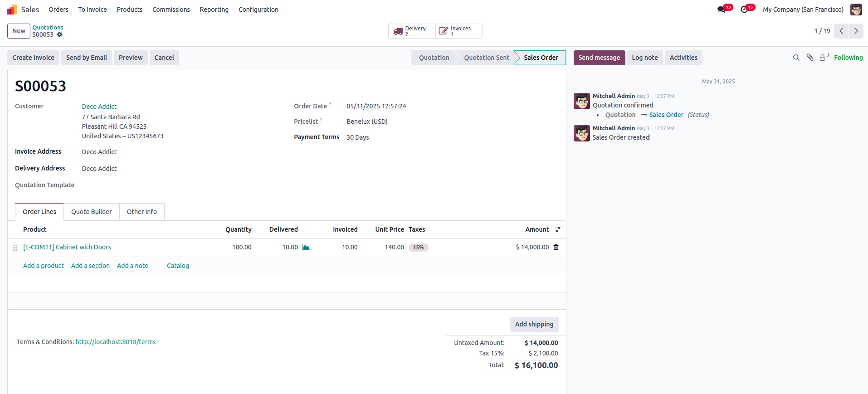Viewport: 868px width, 394px height.
Task: Open the Commissions menu
Action: click(171, 10)
